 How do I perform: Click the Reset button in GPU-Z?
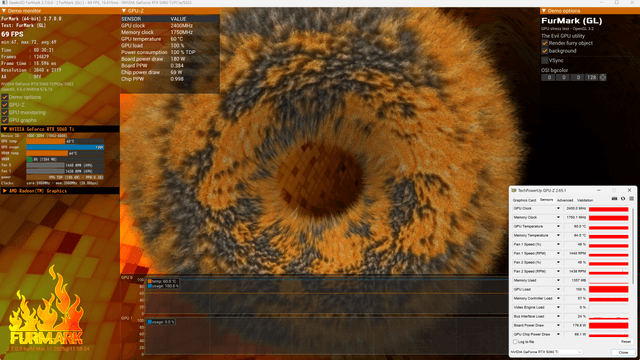pos(625,342)
